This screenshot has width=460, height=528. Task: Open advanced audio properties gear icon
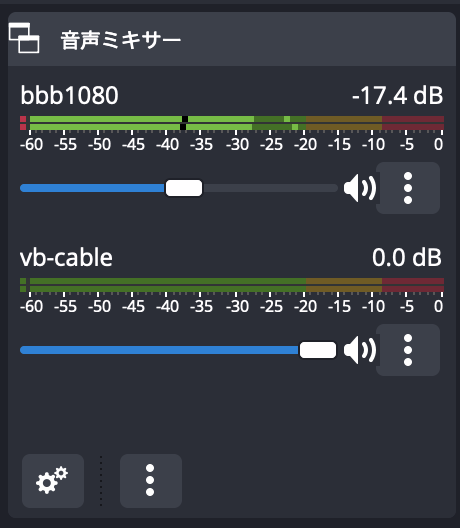pyautogui.click(x=53, y=481)
